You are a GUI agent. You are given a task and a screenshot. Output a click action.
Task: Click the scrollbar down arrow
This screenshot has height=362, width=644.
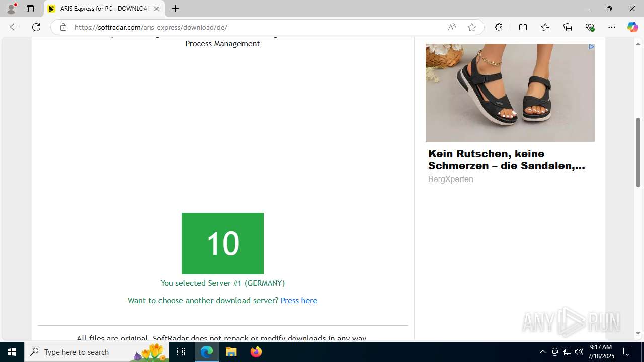click(638, 333)
